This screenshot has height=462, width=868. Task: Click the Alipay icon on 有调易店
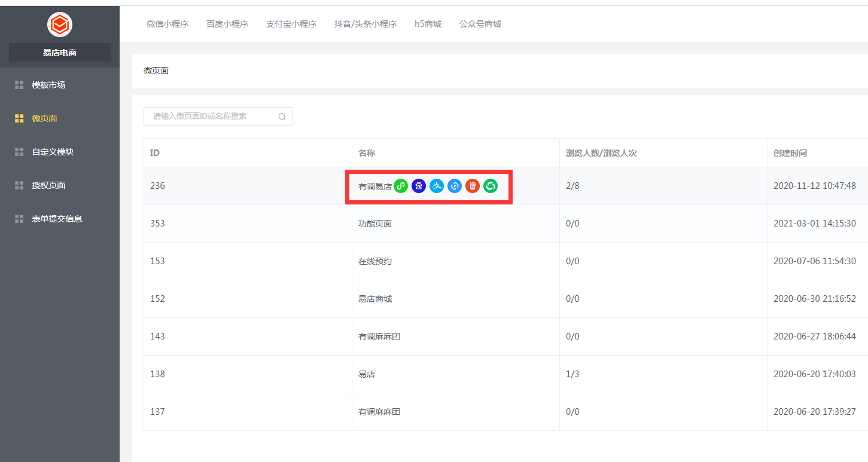[437, 186]
